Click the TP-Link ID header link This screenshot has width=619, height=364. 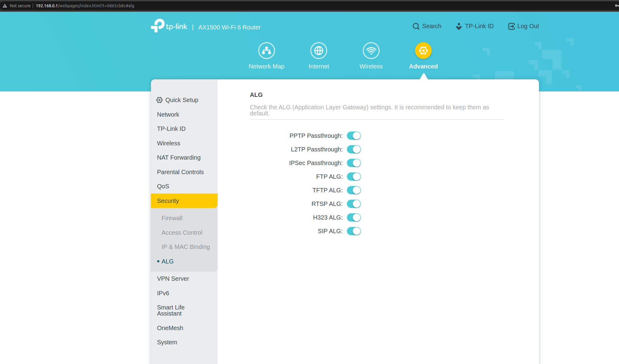(x=479, y=26)
